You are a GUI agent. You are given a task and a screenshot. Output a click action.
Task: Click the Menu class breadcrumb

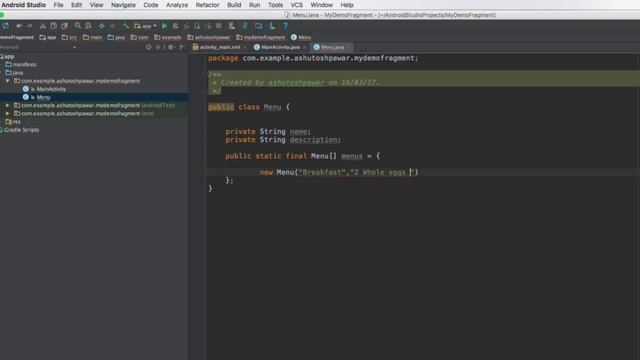(301, 37)
